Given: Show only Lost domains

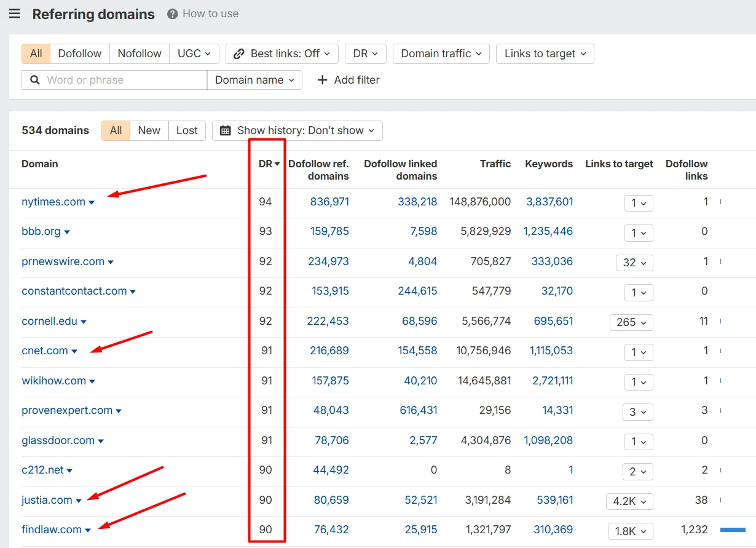Looking at the screenshot, I should tap(187, 130).
